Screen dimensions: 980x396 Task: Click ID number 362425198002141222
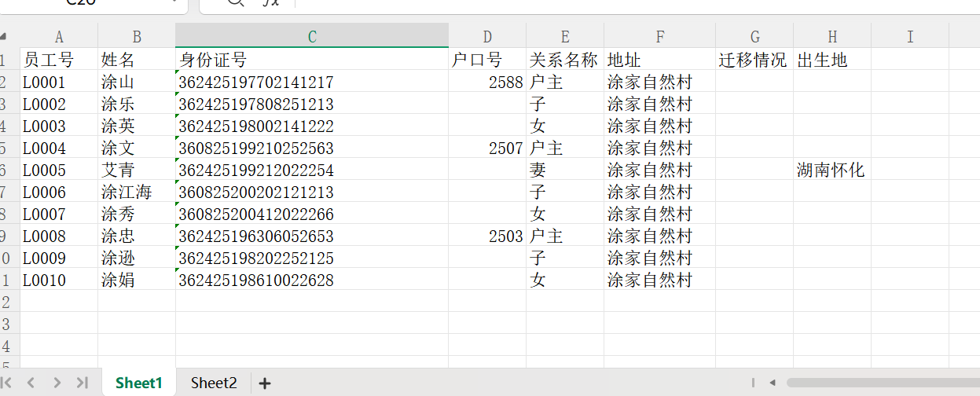[312, 126]
